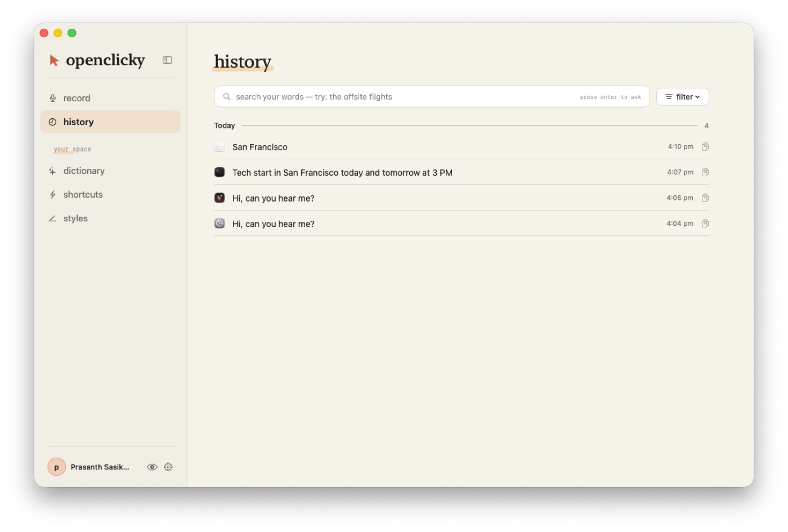Open the record section in sidebar
The image size is (788, 532).
click(110, 98)
